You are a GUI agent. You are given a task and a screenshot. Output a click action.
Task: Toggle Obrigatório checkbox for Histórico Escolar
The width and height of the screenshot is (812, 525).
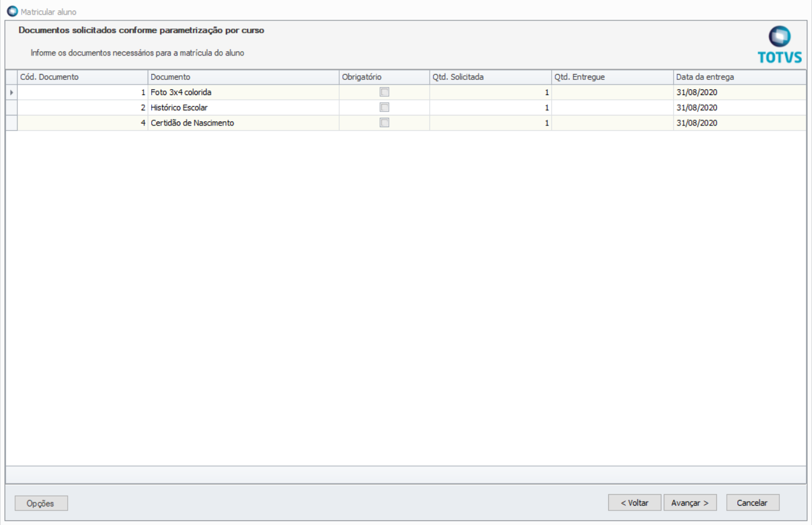[384, 107]
